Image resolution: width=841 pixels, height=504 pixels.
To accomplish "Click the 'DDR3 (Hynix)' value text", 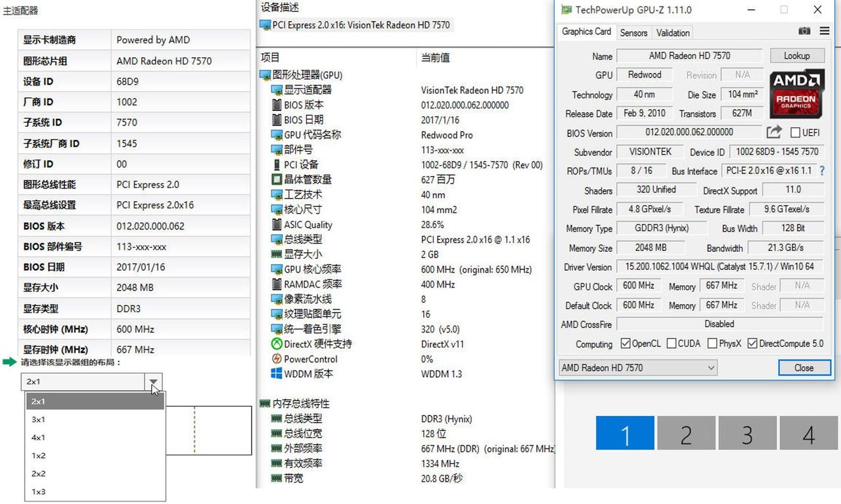I will 447,419.
